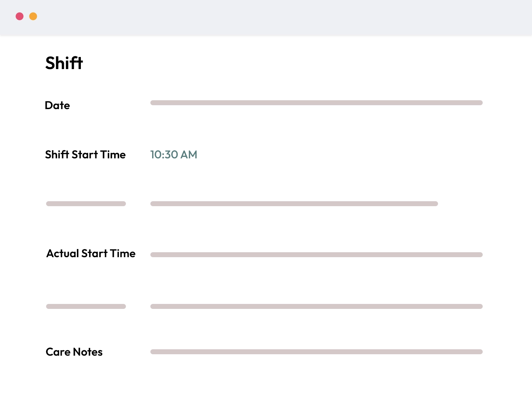Focus the Actual Start Time field bar
Viewport: 532px width, 401px height.
point(316,255)
